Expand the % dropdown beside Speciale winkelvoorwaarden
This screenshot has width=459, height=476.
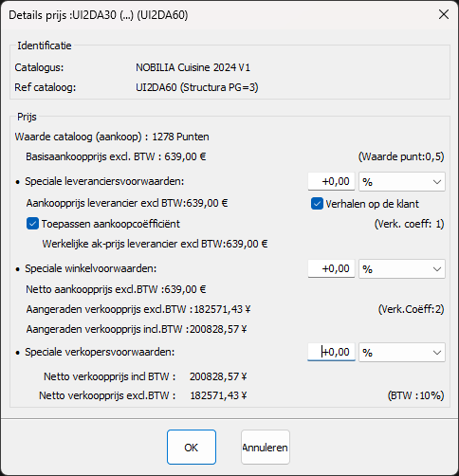coord(402,269)
